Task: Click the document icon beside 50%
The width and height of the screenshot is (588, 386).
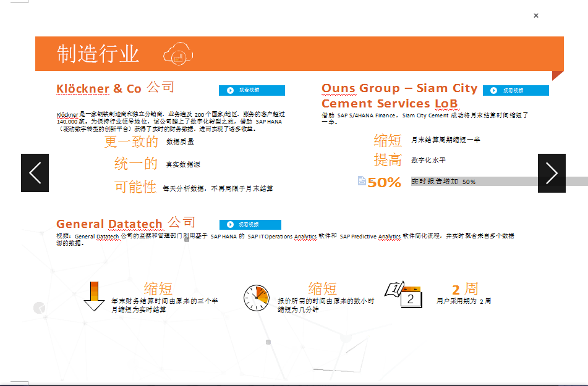Action: point(362,180)
